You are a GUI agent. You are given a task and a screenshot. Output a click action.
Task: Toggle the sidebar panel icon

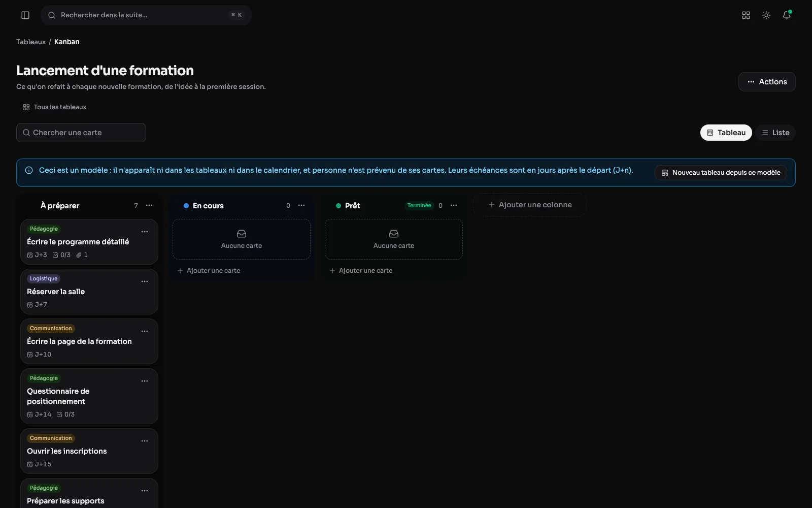(25, 15)
